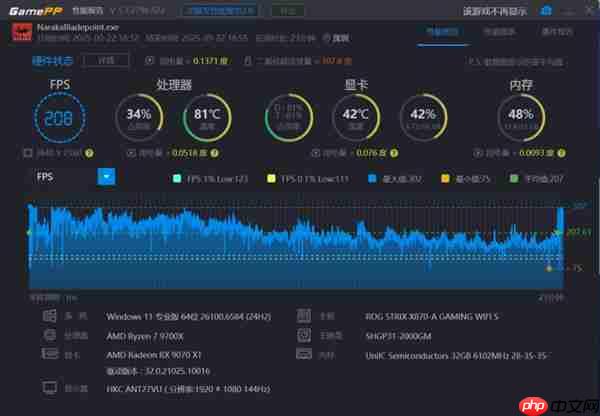
Task: Click the outlined button next to 硬件状态
Action: pyautogui.click(x=105, y=60)
